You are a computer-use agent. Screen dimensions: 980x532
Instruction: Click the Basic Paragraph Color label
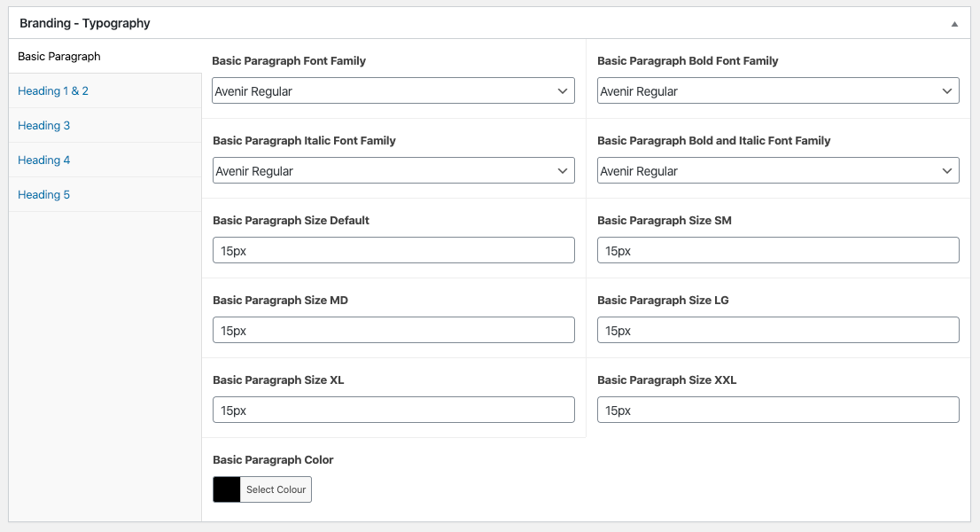point(273,460)
